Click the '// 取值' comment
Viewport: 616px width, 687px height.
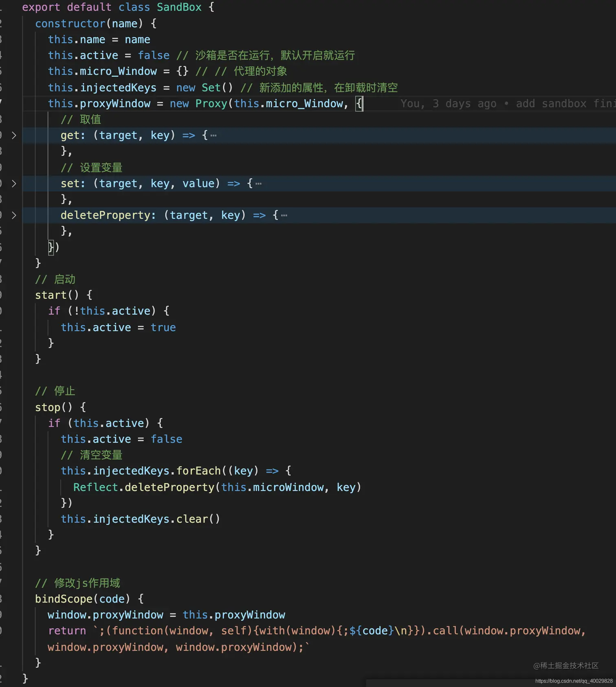point(81,119)
